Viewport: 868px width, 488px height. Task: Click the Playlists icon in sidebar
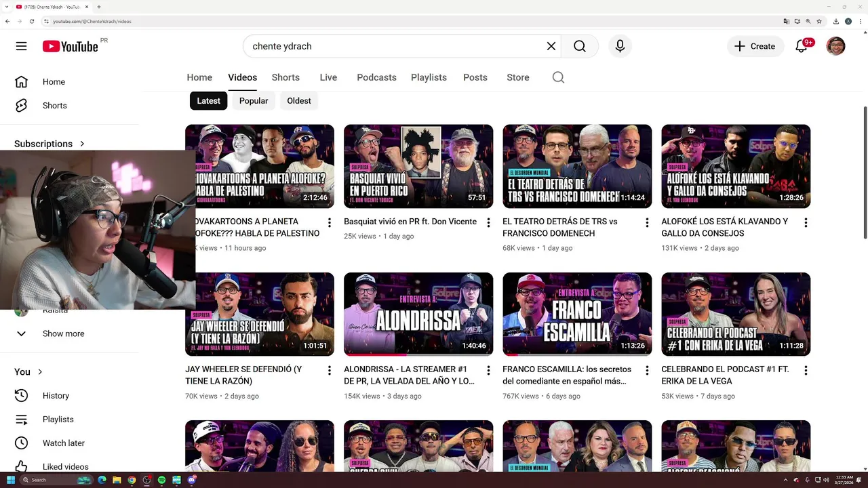[22, 420]
